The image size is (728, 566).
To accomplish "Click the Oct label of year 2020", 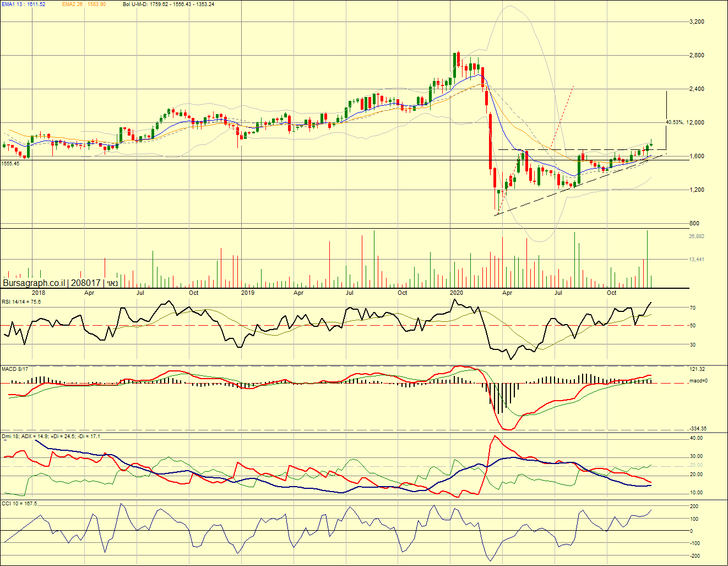I will [612, 293].
